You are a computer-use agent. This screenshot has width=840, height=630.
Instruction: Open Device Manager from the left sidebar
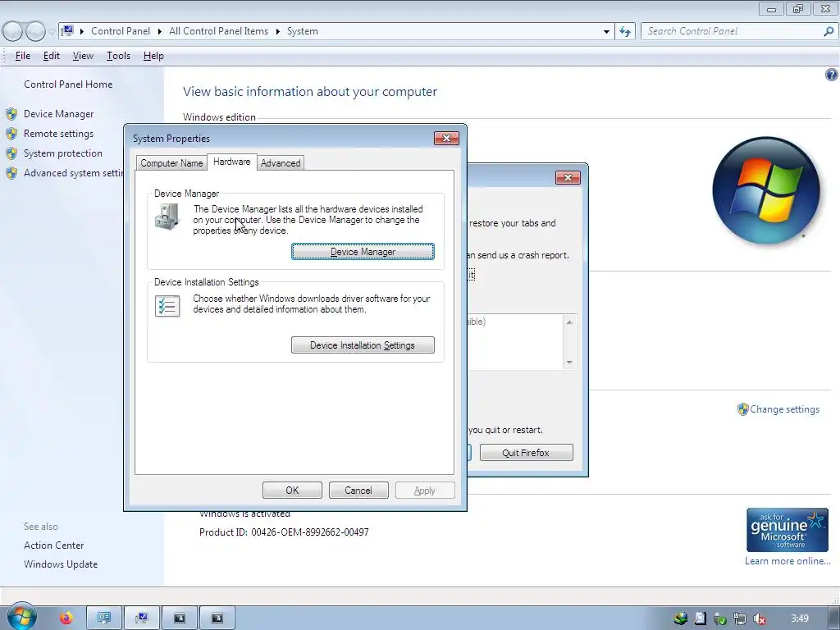[x=58, y=114]
